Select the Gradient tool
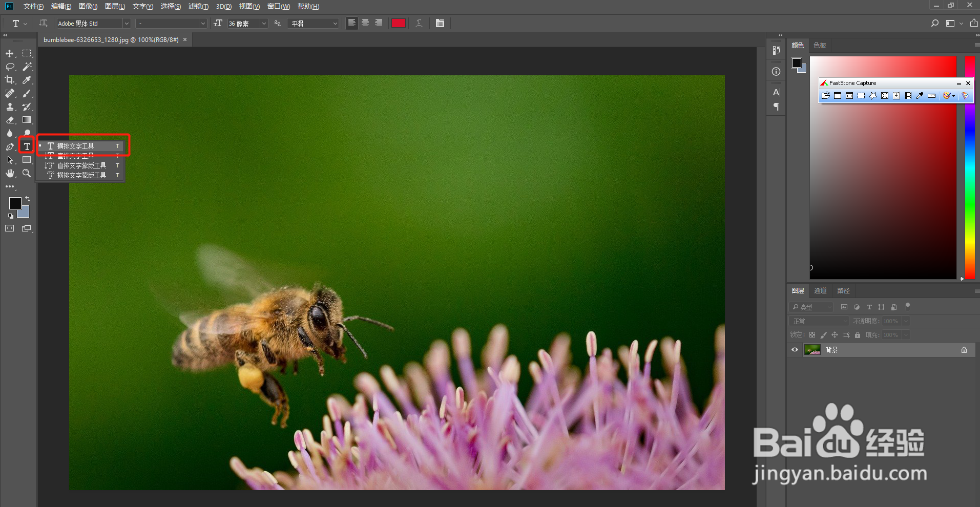 [27, 120]
